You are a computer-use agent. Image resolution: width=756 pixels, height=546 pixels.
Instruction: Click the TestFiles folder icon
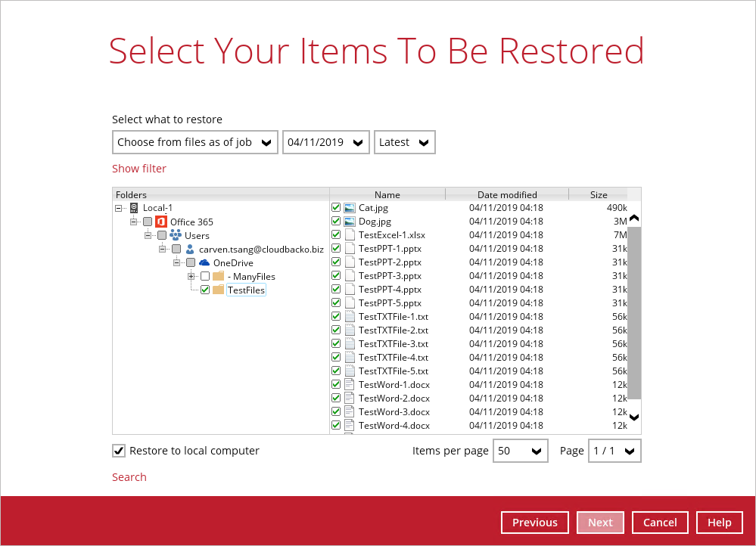coord(219,290)
